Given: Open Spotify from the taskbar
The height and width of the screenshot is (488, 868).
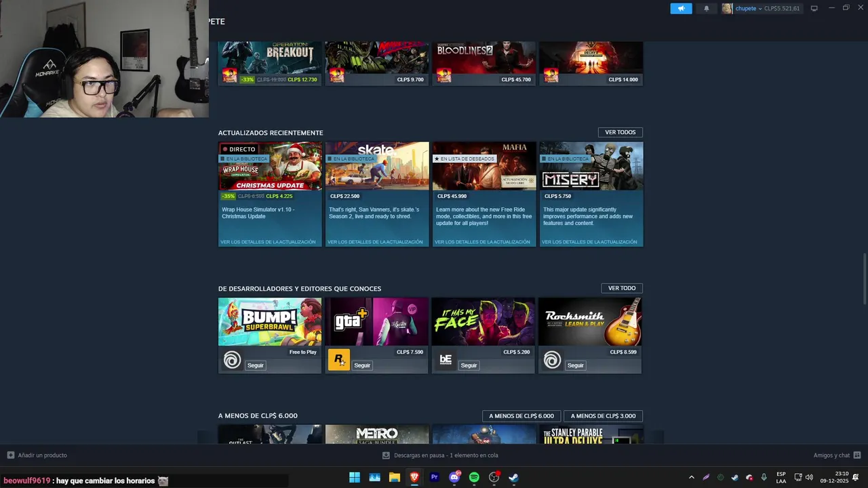Looking at the screenshot, I should coord(474,477).
